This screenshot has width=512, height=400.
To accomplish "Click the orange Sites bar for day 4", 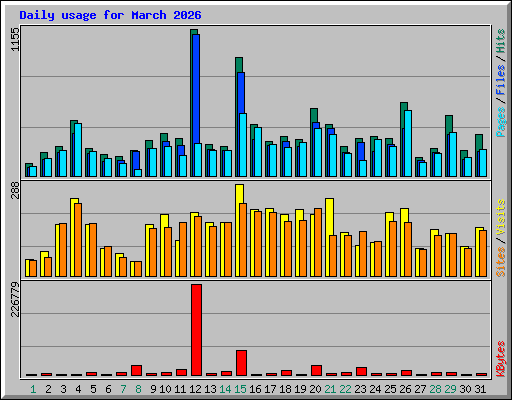I will (78, 240).
